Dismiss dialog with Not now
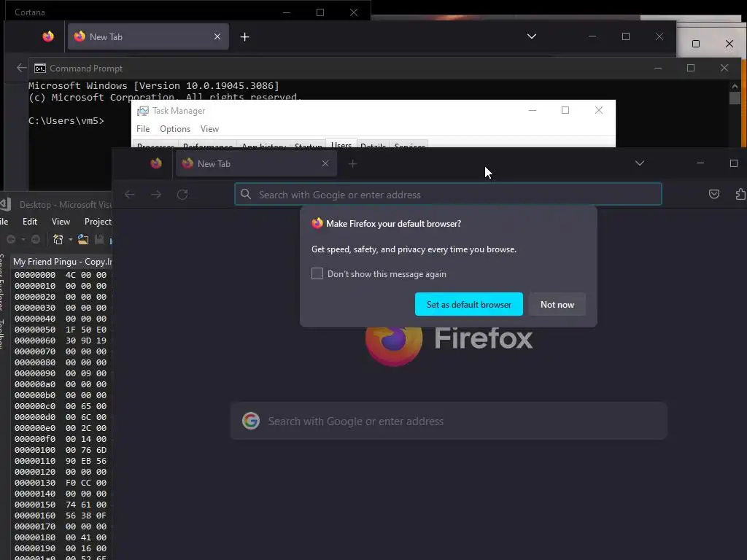The width and height of the screenshot is (747, 560). click(557, 304)
